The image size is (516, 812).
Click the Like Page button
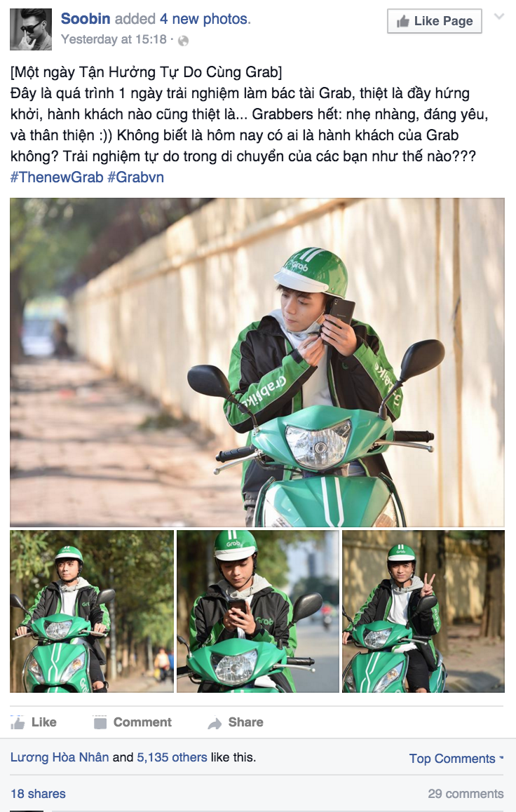pyautogui.click(x=434, y=21)
